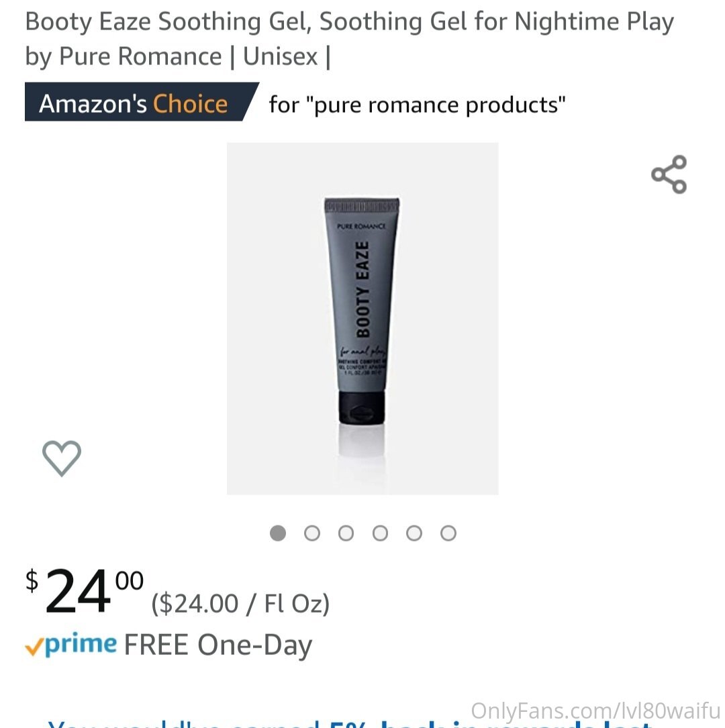Tap the FREE One-Day delivery text
Viewport: 725px width, 728px height.
[217, 646]
